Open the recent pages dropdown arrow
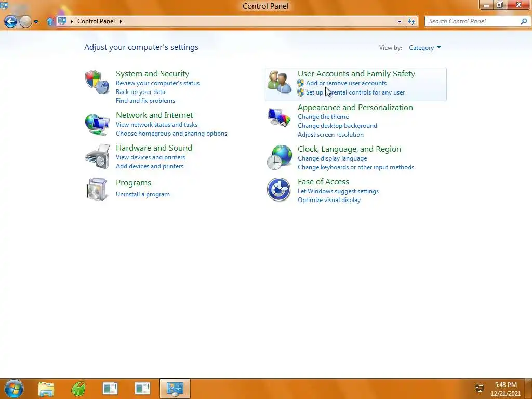 pyautogui.click(x=36, y=22)
